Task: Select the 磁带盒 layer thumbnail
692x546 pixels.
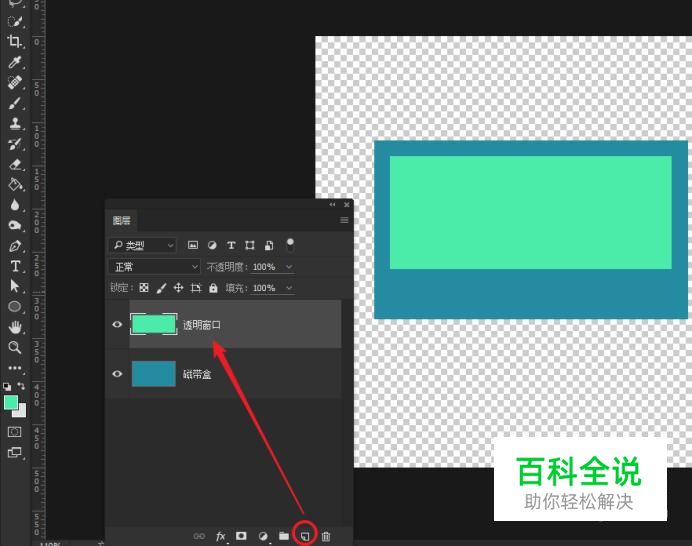Action: pos(154,373)
